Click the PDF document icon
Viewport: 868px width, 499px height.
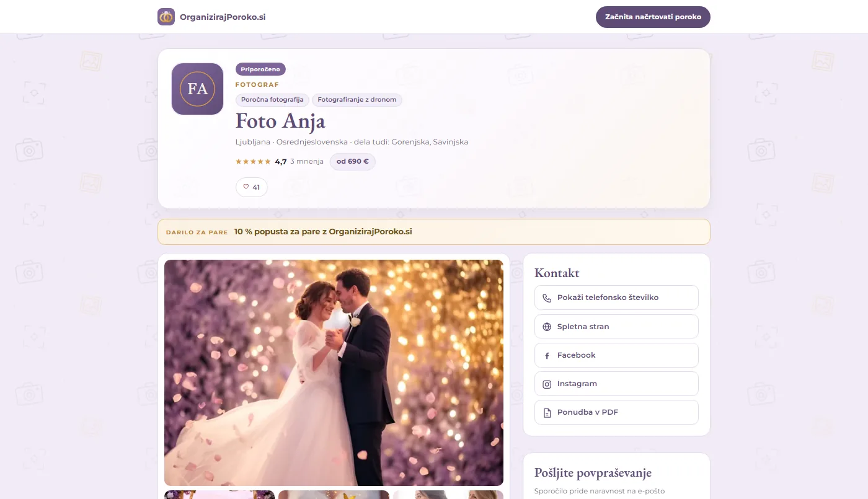[547, 413]
